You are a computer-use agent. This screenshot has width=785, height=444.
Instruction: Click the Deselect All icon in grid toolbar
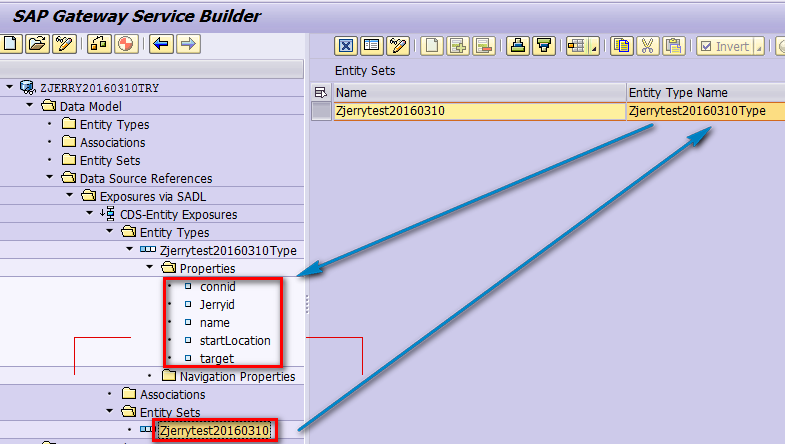click(x=345, y=46)
